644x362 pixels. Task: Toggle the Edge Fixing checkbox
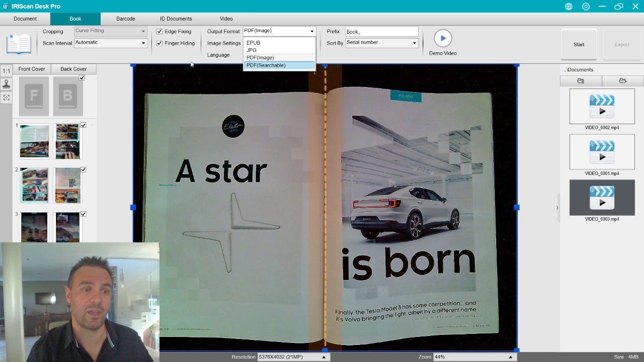[159, 31]
